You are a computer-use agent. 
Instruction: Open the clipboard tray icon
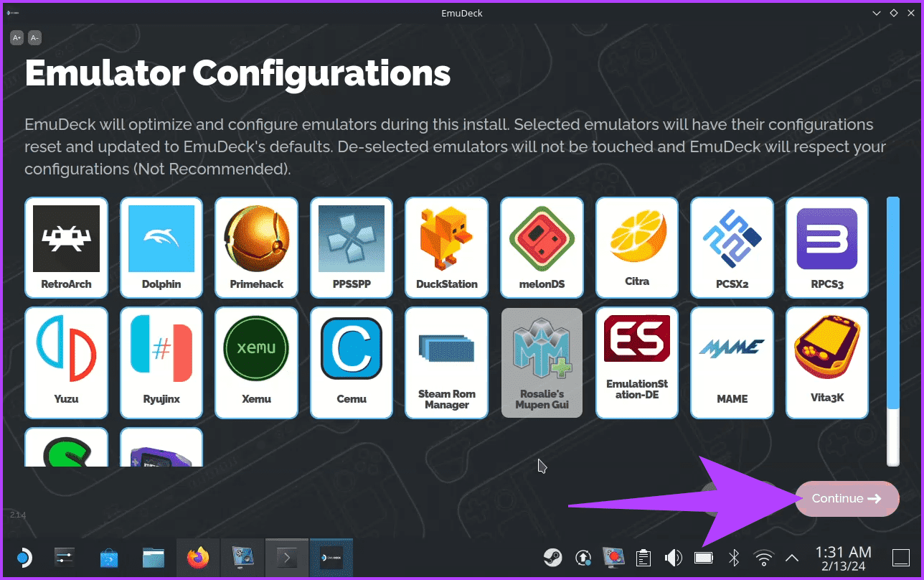(644, 557)
